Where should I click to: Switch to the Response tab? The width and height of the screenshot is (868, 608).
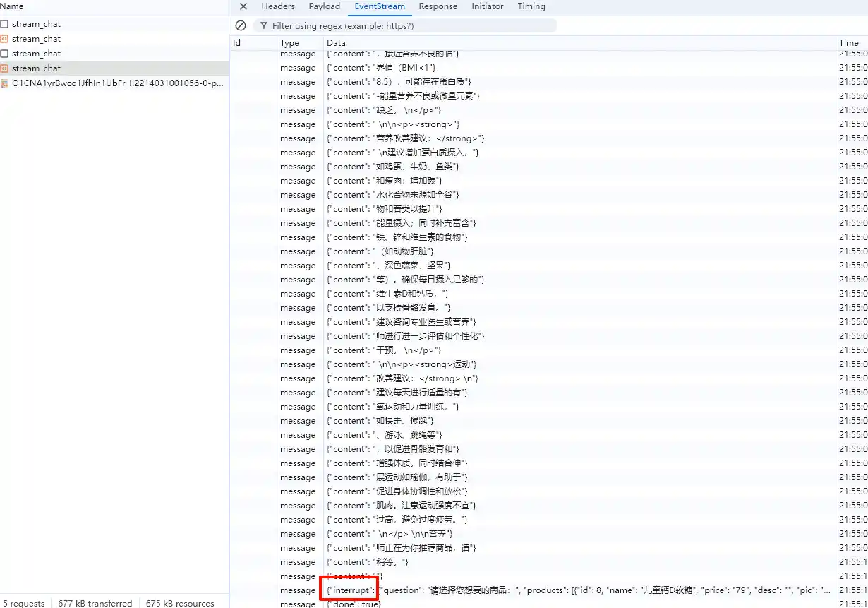(438, 6)
